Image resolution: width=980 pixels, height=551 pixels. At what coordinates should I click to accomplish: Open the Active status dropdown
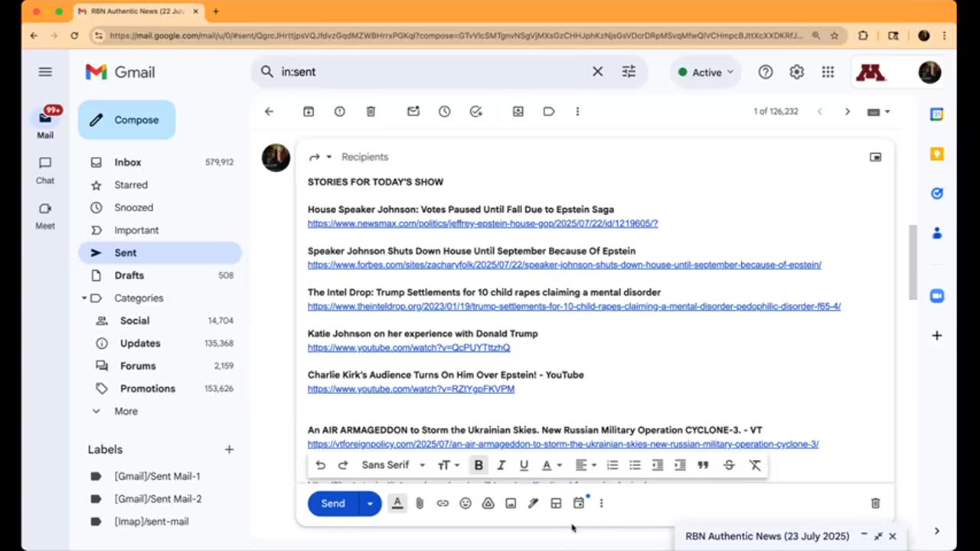705,72
